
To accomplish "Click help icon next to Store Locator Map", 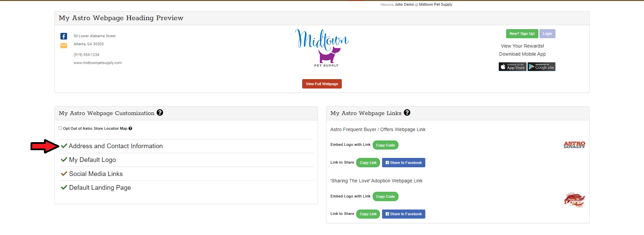I will point(130,128).
